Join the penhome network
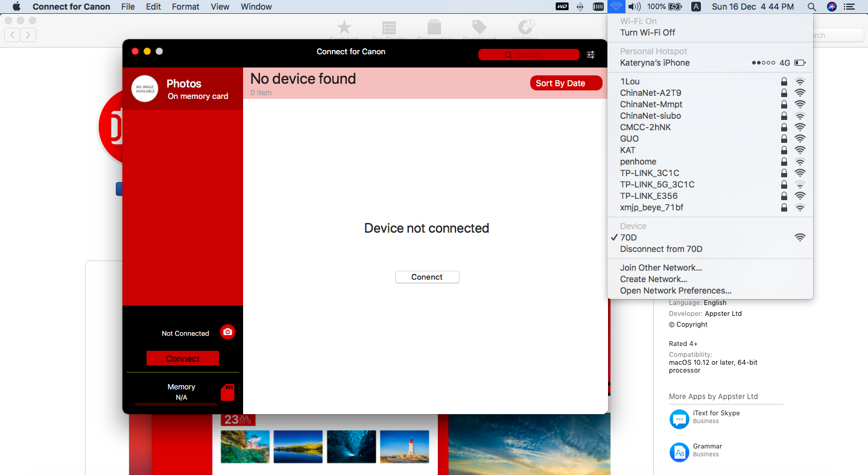Screen dimensions: 868x475 click(710, 162)
